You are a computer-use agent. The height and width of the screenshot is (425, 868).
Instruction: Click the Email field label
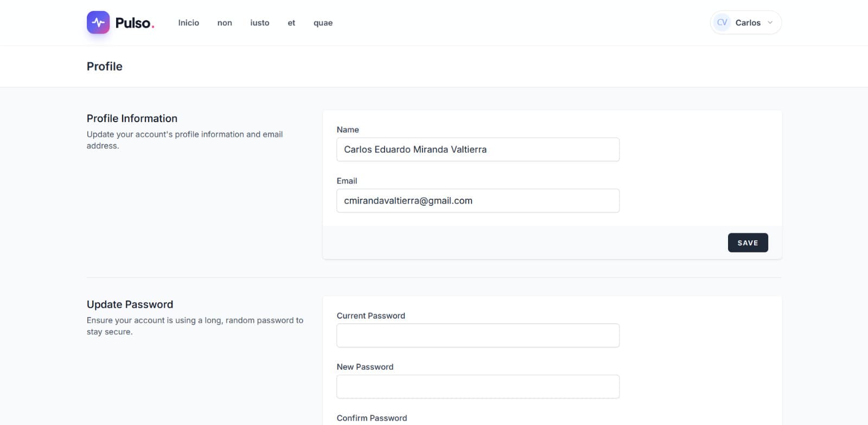(x=347, y=181)
